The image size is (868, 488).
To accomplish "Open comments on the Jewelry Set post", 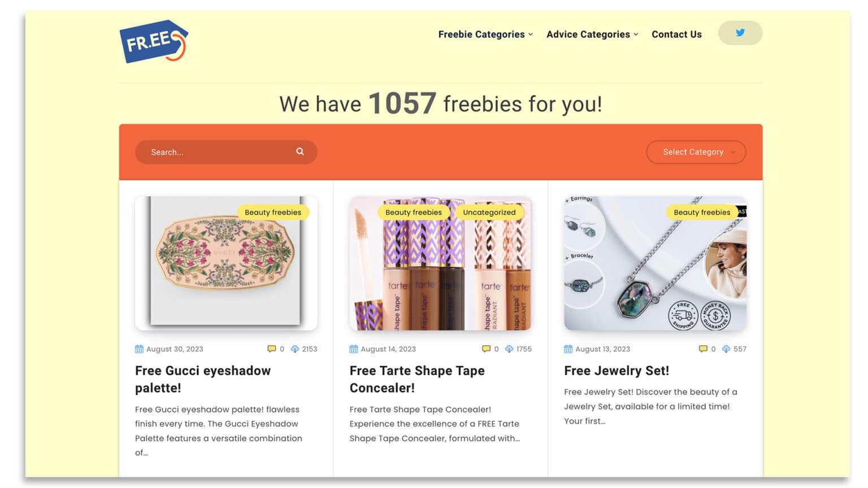I will coord(703,348).
